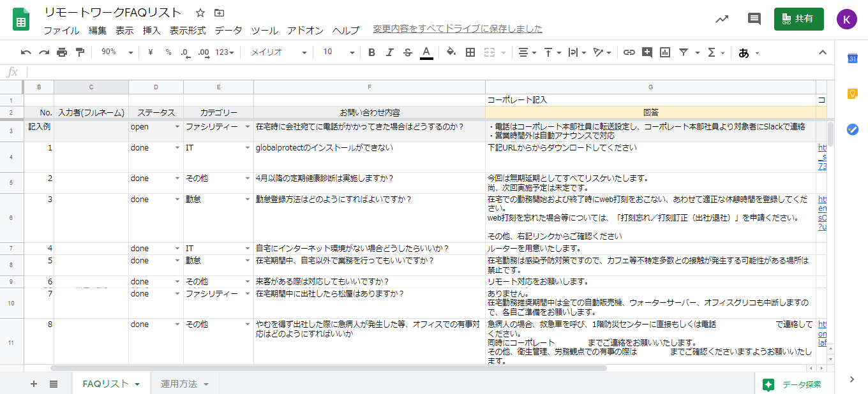Open ファシリティー category dropdown in 記入例 row
The height and width of the screenshot is (394, 868).
(247, 127)
